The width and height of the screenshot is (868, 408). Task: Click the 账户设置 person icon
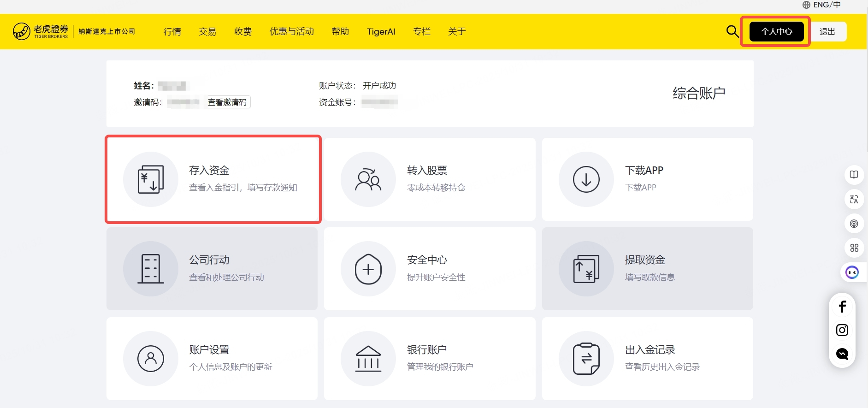coord(151,359)
